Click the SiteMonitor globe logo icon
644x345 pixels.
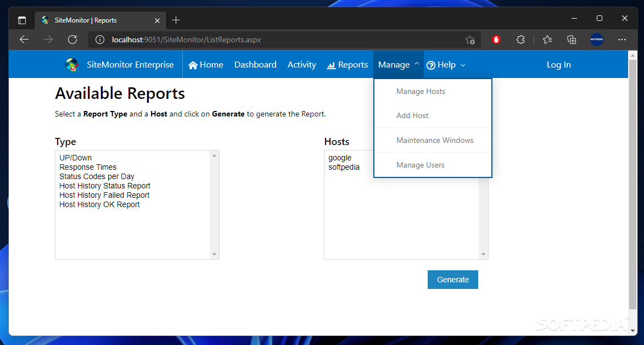tap(72, 65)
